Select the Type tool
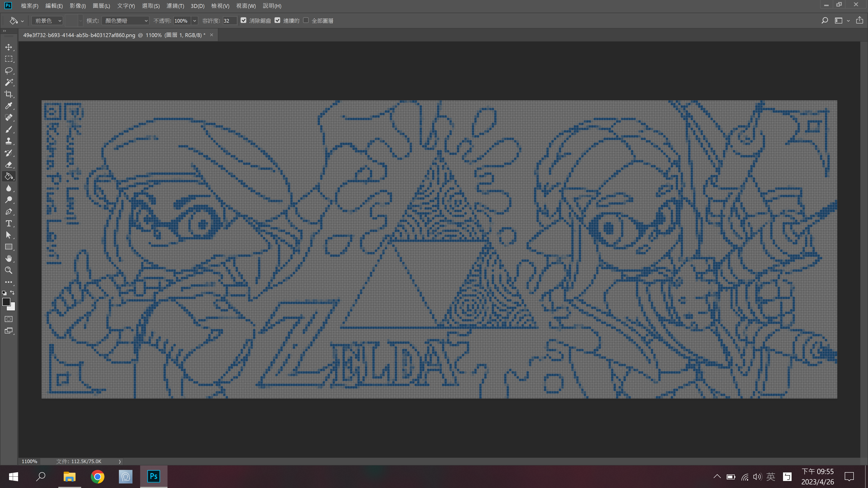Screen dimensions: 868x488 (9, 224)
